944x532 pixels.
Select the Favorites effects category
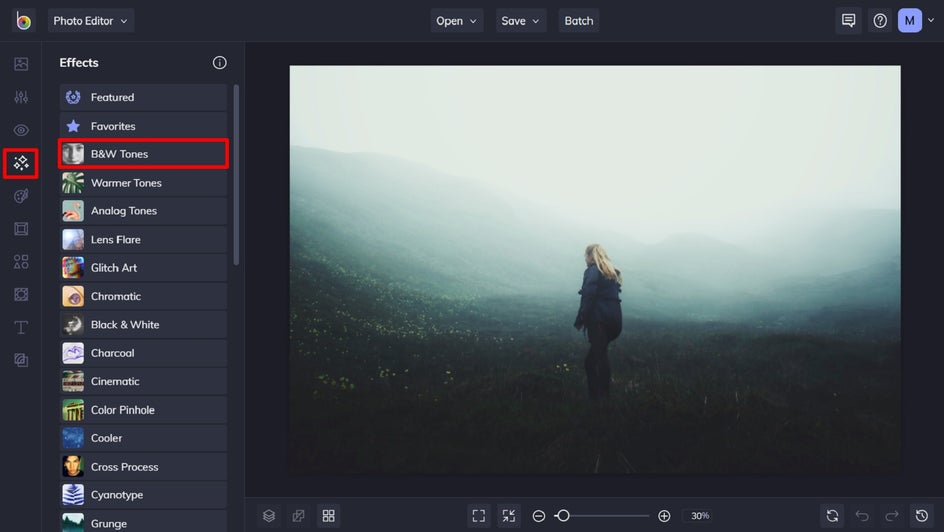click(143, 126)
